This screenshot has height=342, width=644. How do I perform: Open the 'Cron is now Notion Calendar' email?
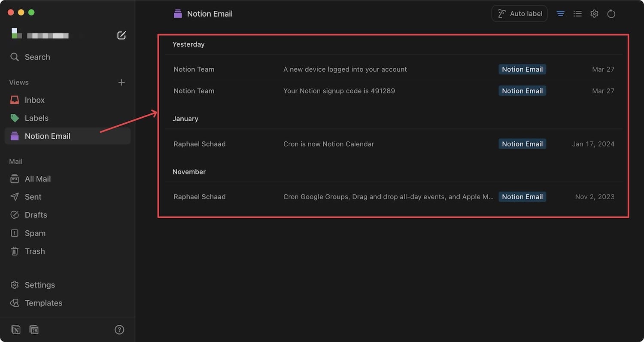[x=328, y=144]
